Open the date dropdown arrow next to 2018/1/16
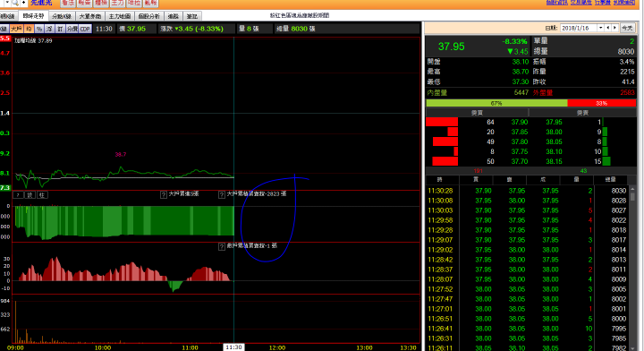This screenshot has height=351, width=644. 600,28
